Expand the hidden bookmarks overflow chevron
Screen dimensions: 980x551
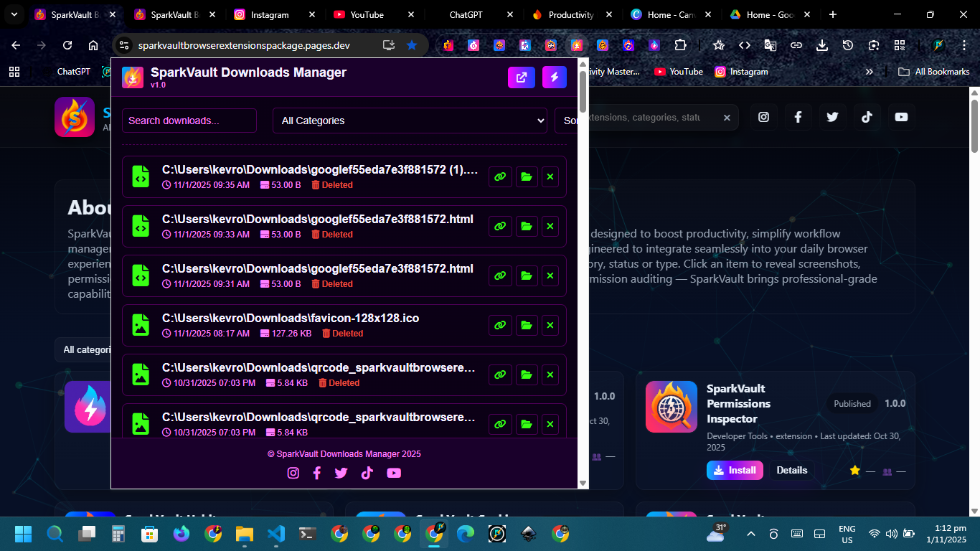click(870, 72)
